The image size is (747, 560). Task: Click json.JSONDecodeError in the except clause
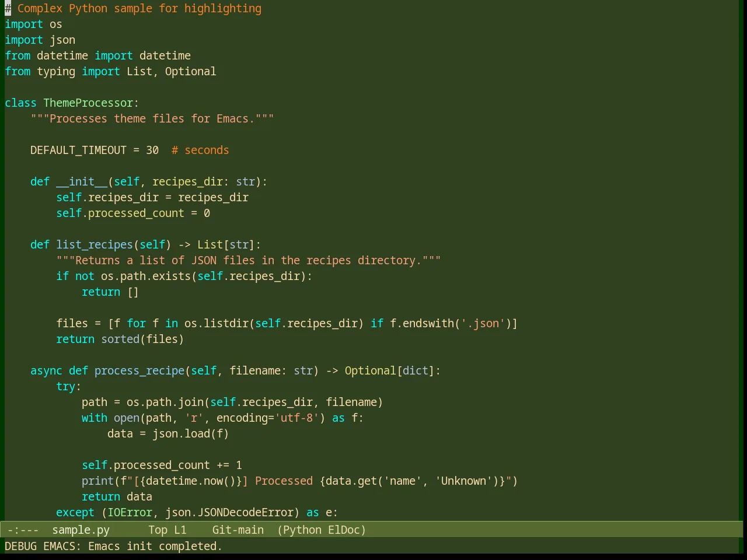(229, 512)
